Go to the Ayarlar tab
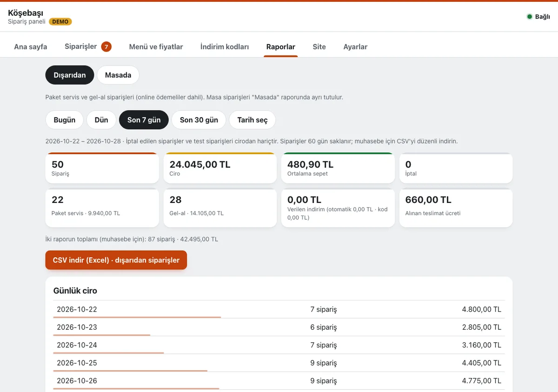This screenshot has height=392, width=558. [x=355, y=46]
